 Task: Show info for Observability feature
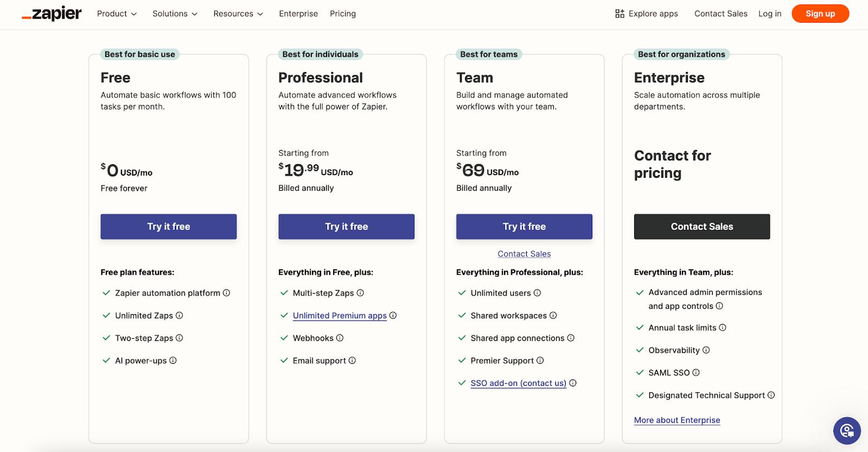click(706, 350)
